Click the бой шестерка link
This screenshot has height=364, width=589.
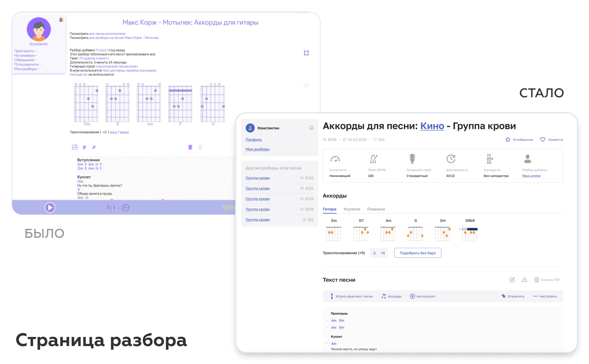(x=114, y=71)
